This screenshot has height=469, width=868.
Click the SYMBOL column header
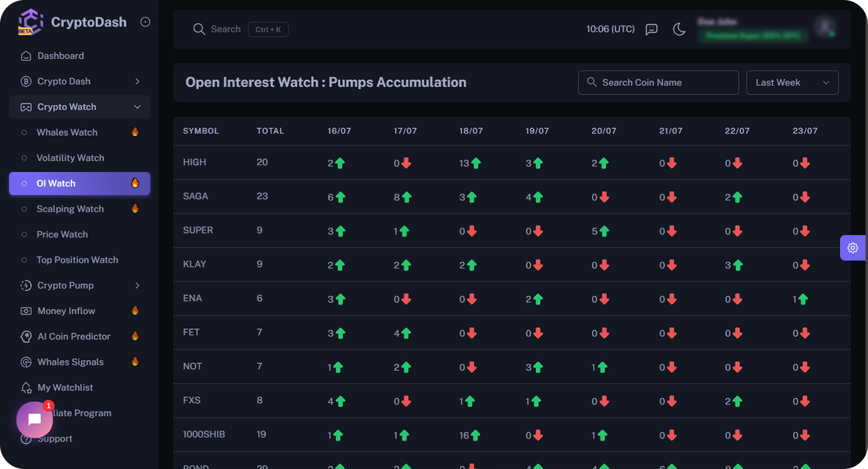201,131
